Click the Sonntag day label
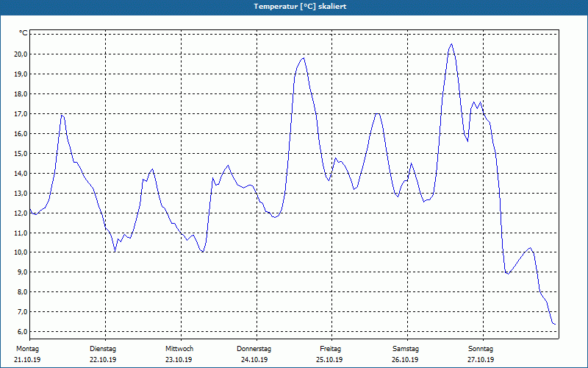588x368 pixels. tap(481, 349)
